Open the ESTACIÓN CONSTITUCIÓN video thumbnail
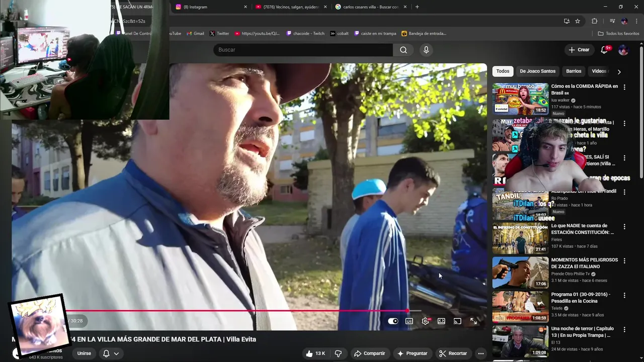 (520, 238)
